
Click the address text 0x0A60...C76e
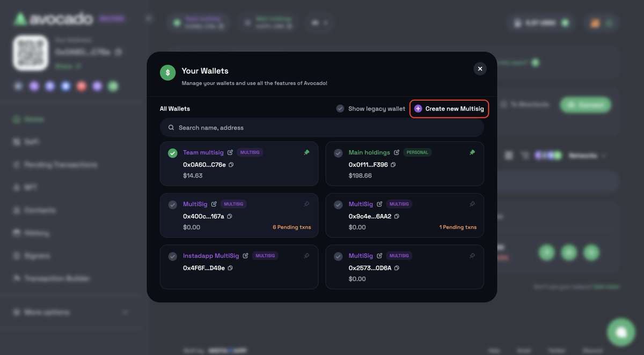[204, 165]
